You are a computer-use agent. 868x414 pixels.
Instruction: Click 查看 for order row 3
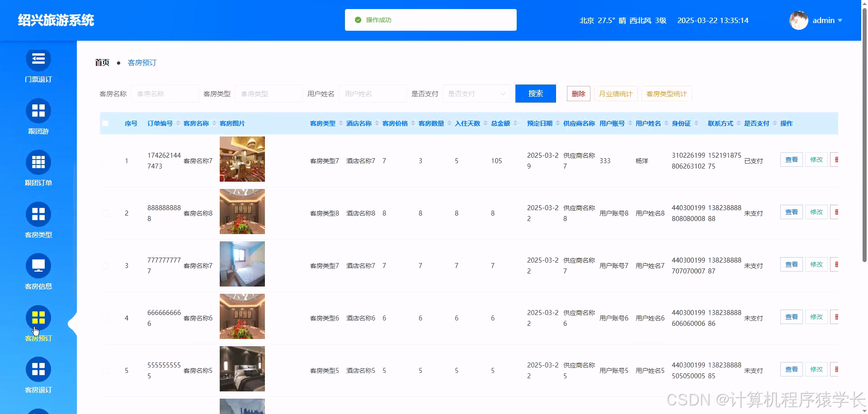(792, 264)
